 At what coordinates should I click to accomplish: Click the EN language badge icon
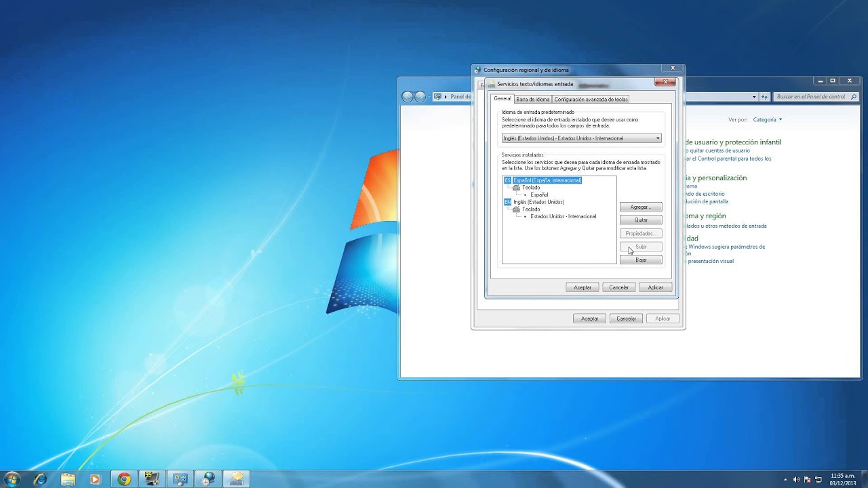click(508, 202)
